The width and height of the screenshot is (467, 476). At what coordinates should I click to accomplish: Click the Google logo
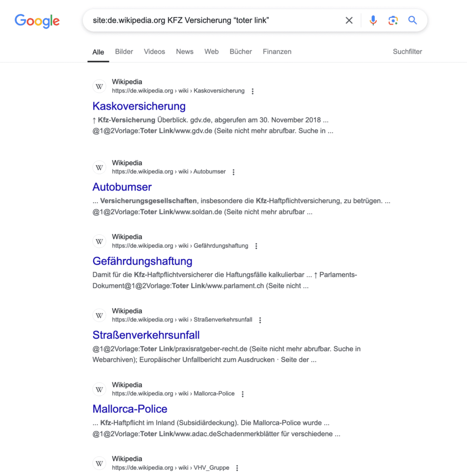click(37, 20)
